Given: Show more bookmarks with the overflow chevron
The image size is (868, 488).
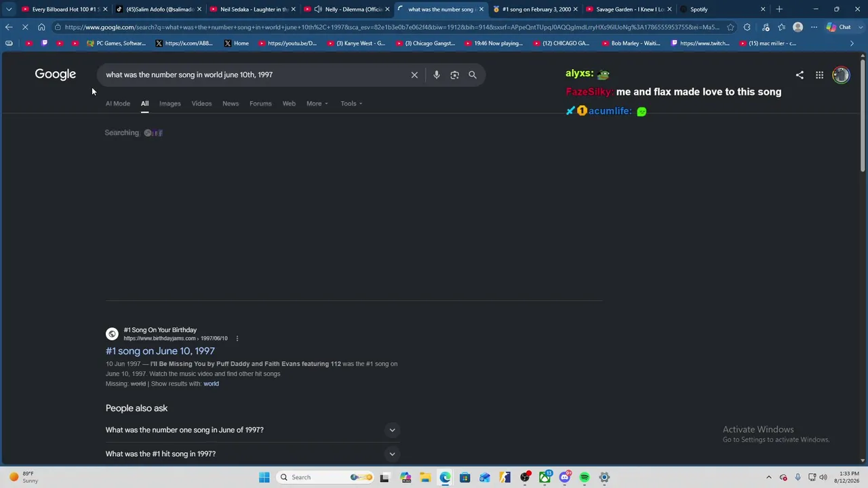Looking at the screenshot, I should click(x=852, y=43).
